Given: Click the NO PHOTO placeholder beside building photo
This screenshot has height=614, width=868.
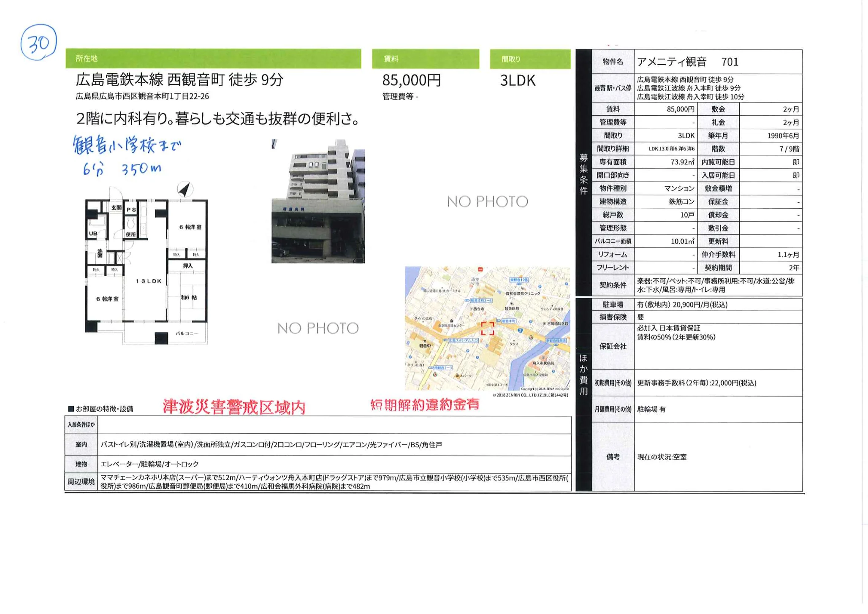Looking at the screenshot, I should click(487, 202).
